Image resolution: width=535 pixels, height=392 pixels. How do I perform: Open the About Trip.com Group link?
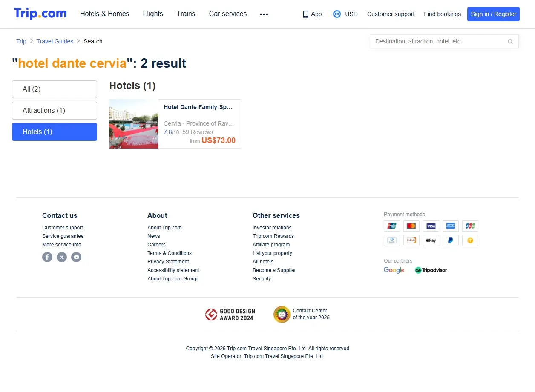click(173, 279)
